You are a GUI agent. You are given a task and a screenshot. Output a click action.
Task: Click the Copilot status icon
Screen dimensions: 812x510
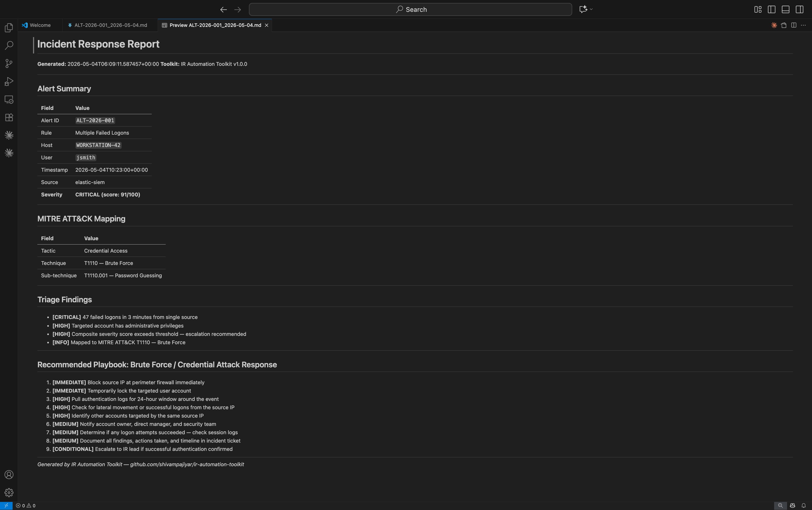pos(792,506)
